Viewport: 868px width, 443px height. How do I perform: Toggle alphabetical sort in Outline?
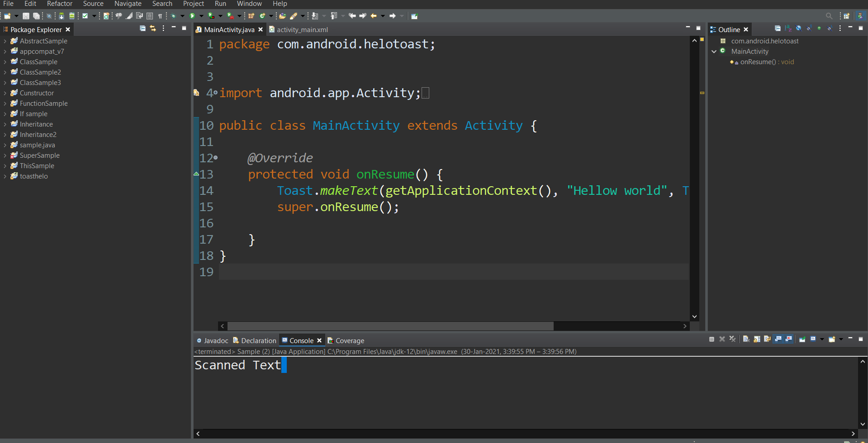click(x=788, y=28)
